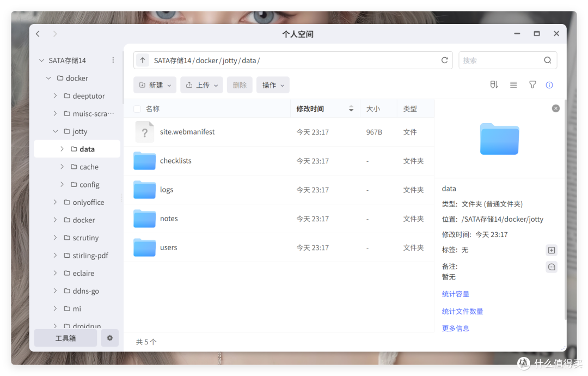Collapse the top docker tree node
Viewport: 588px width, 376px height.
[x=48, y=78]
